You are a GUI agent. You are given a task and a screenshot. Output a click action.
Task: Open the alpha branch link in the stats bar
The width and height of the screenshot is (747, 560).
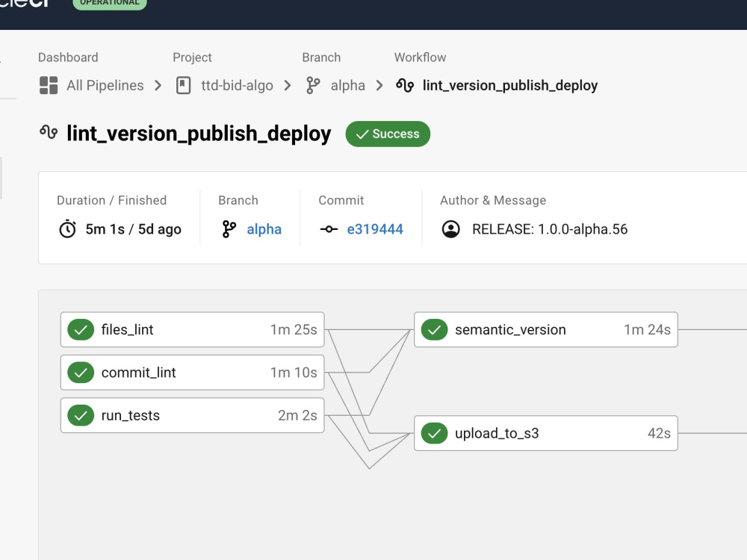point(264,229)
